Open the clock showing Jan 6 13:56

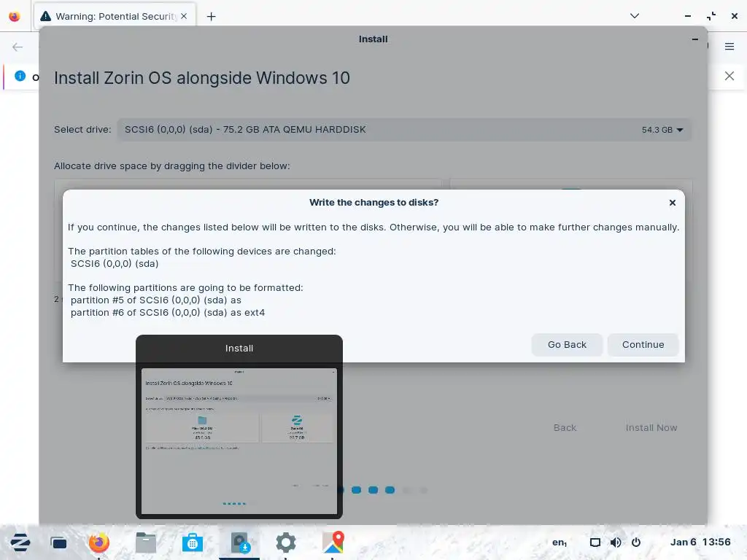click(x=700, y=542)
